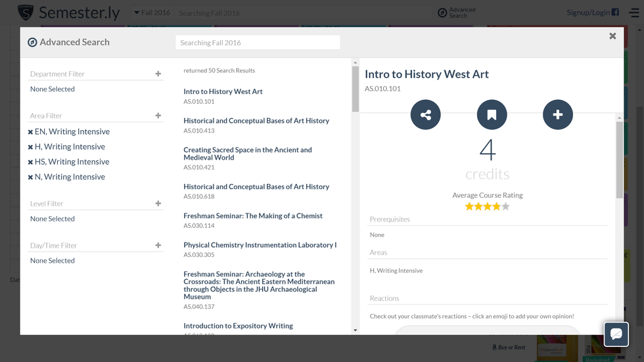Remove the EN, Writing Intensive filter
The height and width of the screenshot is (362, 644).
click(30, 132)
